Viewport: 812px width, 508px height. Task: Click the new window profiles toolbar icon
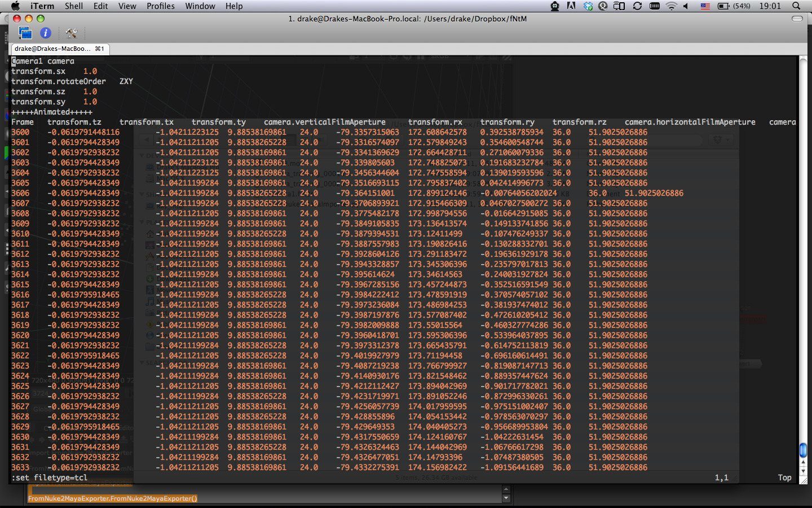[25, 33]
